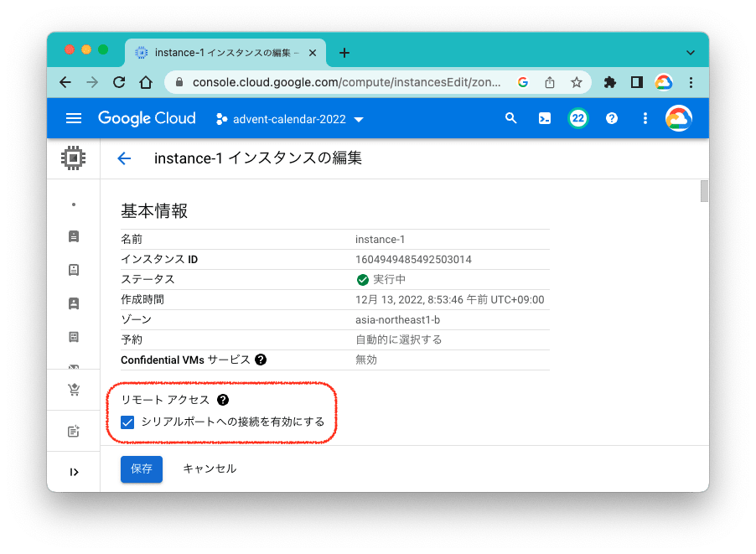Click the Google icon in address bar

[x=523, y=82]
